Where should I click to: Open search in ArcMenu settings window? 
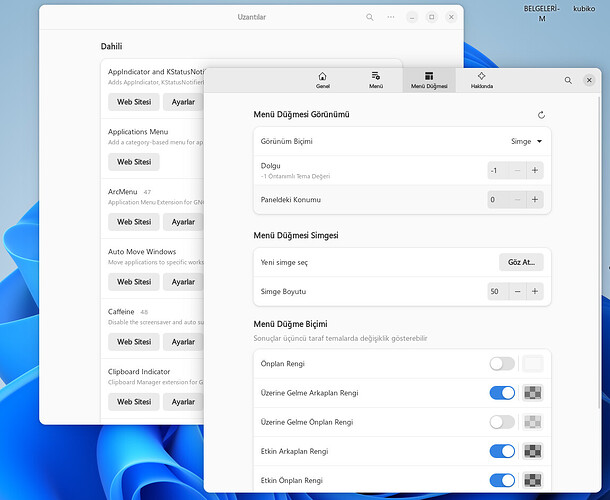click(568, 80)
